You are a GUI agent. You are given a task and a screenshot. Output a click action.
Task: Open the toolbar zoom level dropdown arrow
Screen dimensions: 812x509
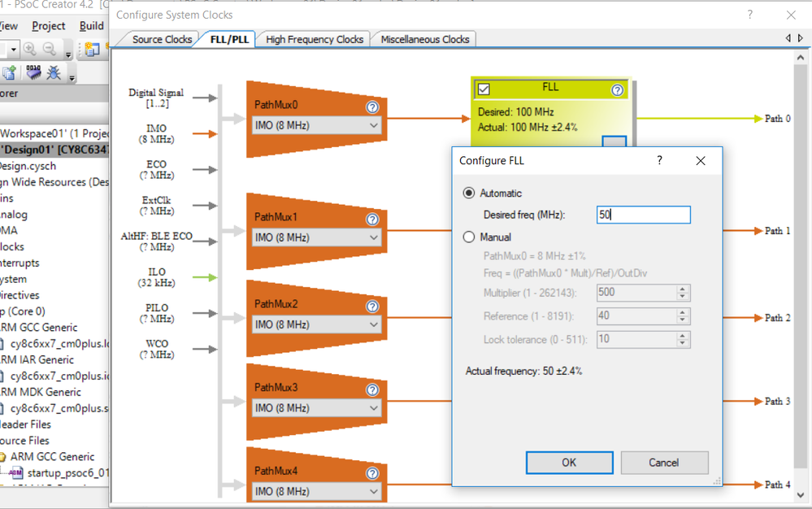(14, 50)
